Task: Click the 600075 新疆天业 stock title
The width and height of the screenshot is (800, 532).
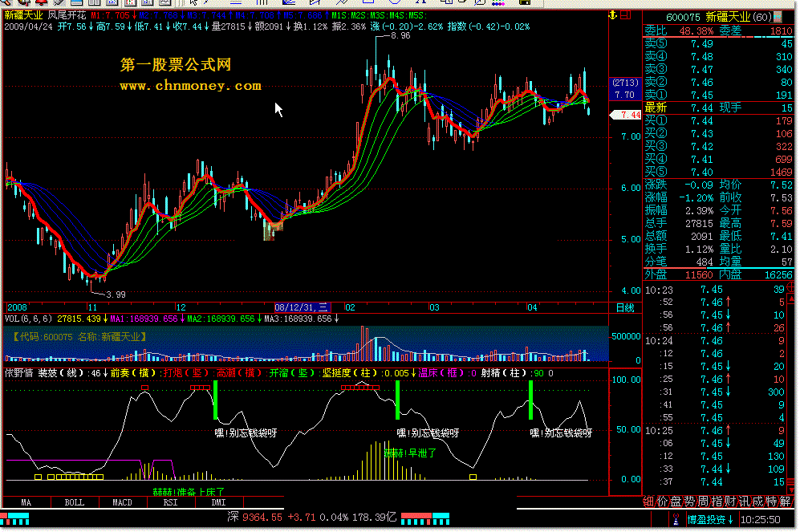Action: coord(709,18)
